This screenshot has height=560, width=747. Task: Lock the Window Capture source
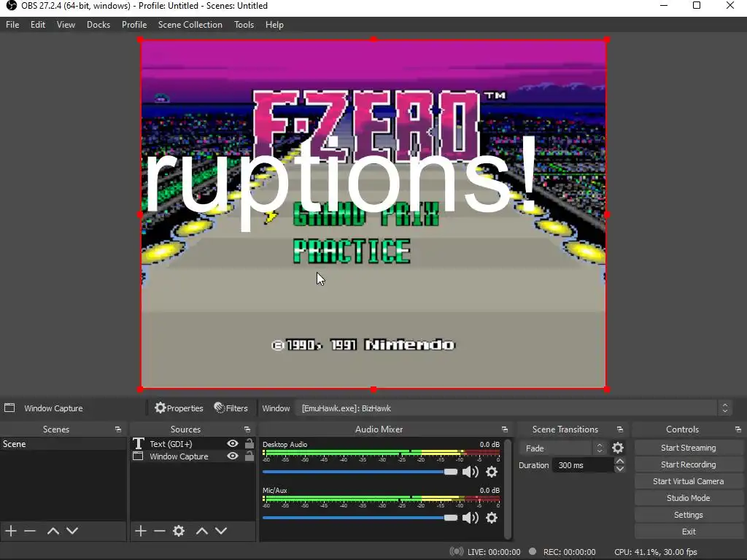[x=249, y=456]
